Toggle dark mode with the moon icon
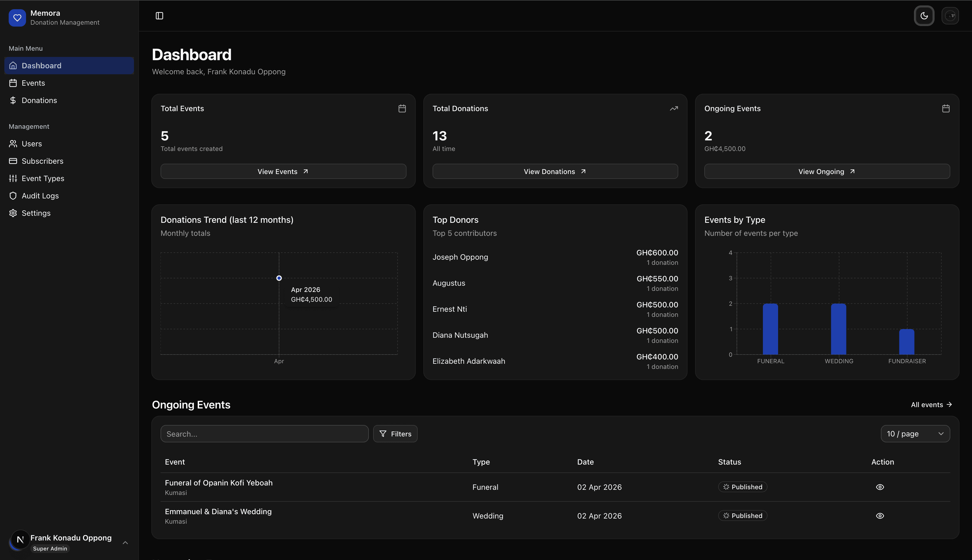The height and width of the screenshot is (560, 972). 924,16
